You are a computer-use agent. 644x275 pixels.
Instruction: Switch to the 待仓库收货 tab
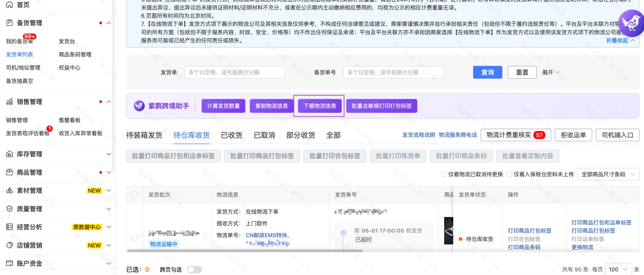[192, 135]
